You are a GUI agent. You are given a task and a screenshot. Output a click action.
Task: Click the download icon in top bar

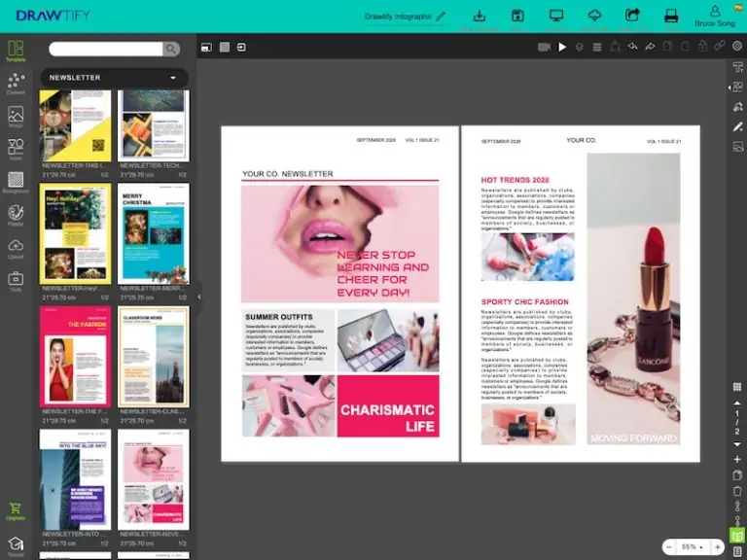(x=479, y=16)
